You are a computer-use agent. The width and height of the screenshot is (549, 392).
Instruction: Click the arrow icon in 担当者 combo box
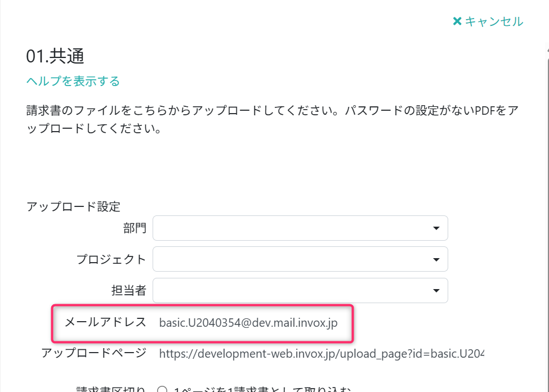pos(436,291)
